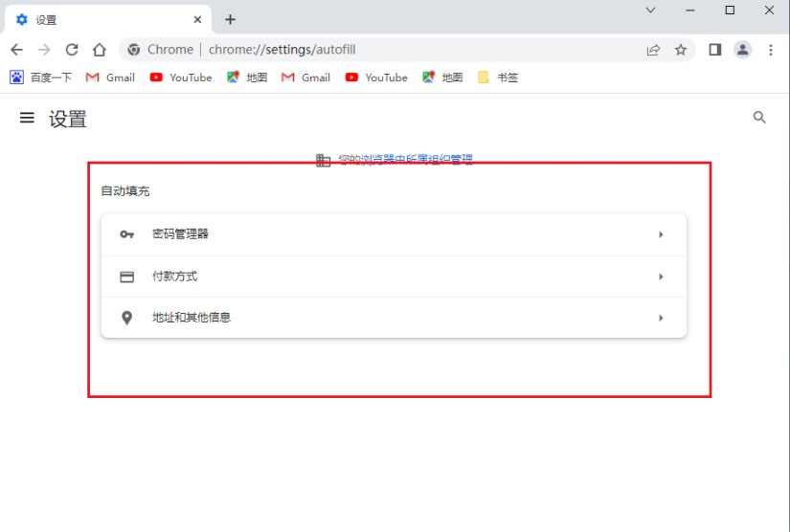Expand 密码管理器 via its arrow
Image resolution: width=790 pixels, height=532 pixels.
(661, 234)
